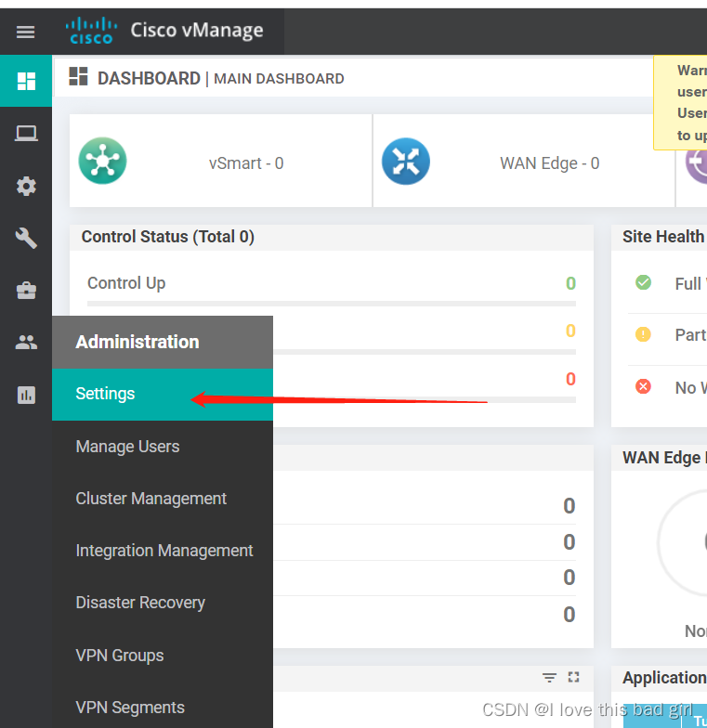This screenshot has height=728, width=707.
Task: Click the WAN Edge - 0 label
Action: click(550, 163)
